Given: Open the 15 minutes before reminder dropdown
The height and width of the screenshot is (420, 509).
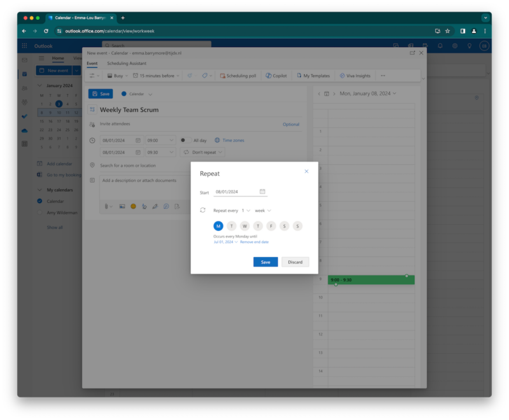Looking at the screenshot, I should [x=156, y=76].
